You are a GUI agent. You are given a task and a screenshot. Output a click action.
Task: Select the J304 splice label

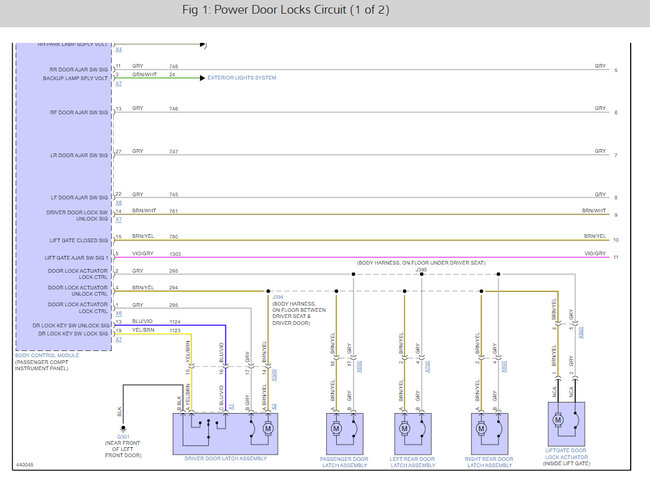pos(277,297)
